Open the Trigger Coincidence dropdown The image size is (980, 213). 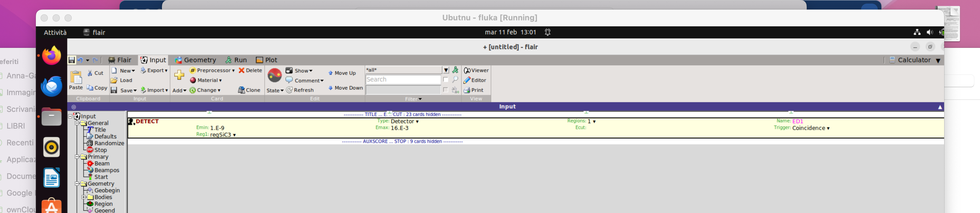(x=811, y=128)
